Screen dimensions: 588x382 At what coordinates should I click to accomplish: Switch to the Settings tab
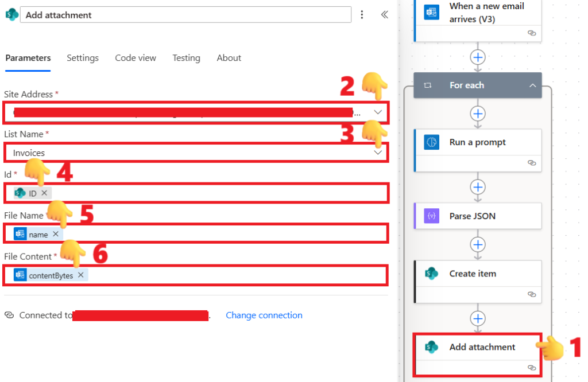[x=83, y=58]
